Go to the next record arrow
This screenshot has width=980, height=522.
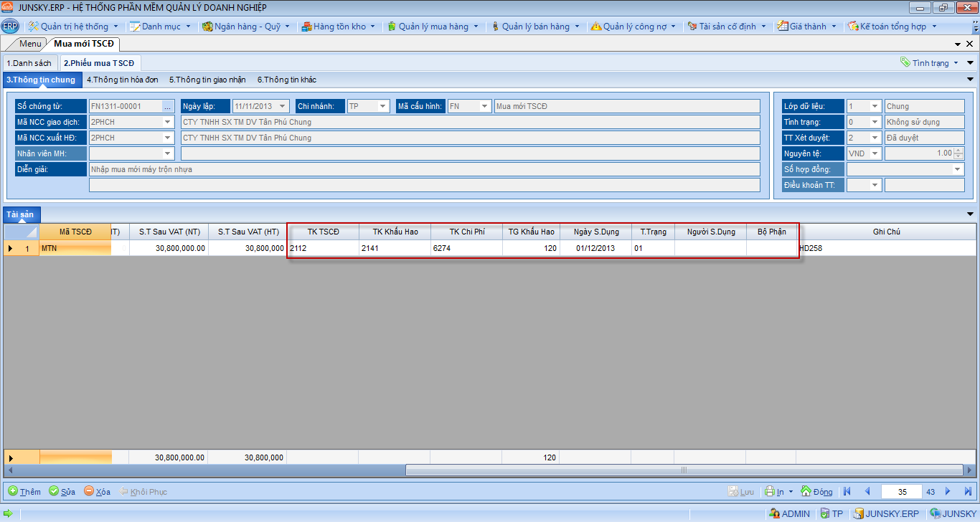pyautogui.click(x=948, y=491)
